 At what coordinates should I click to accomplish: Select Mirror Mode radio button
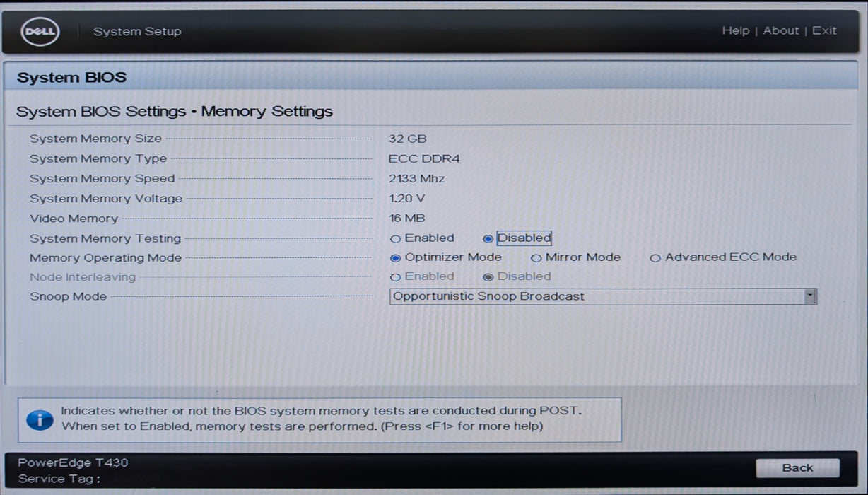pyautogui.click(x=576, y=257)
